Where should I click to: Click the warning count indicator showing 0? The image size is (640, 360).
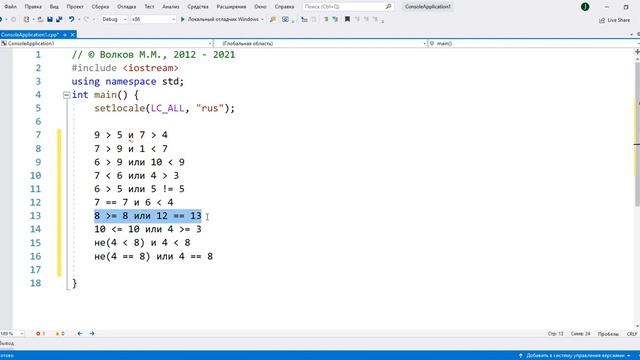(x=60, y=333)
